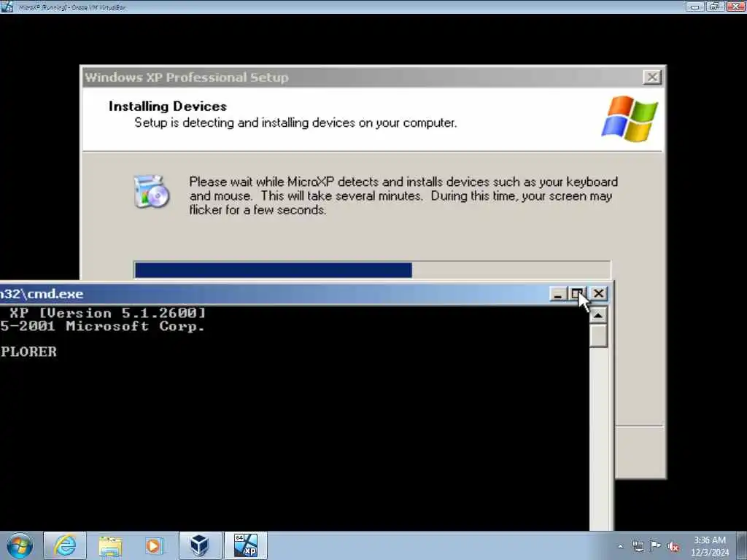Click the cmd.exe title bar text
This screenshot has width=747, height=560.
tap(42, 294)
